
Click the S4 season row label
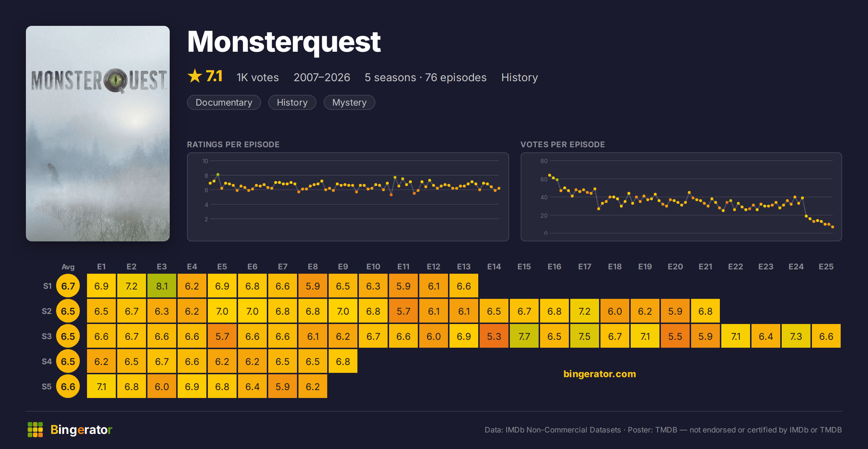coord(47,361)
